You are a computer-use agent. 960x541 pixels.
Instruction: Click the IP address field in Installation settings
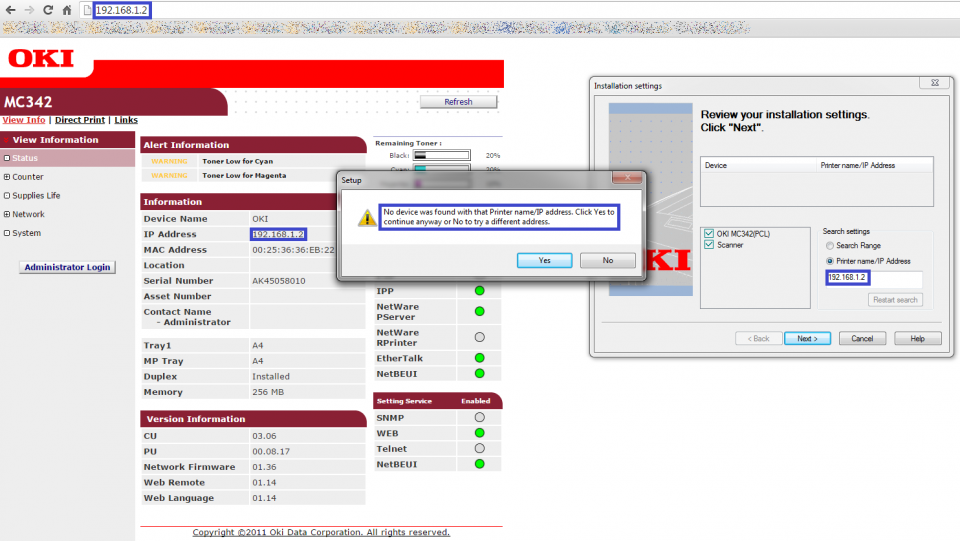[874, 278]
